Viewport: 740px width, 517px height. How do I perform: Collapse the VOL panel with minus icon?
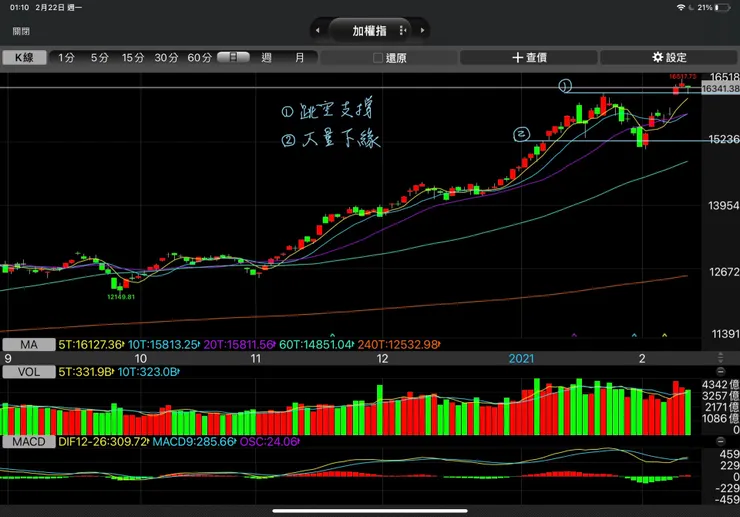(720, 371)
